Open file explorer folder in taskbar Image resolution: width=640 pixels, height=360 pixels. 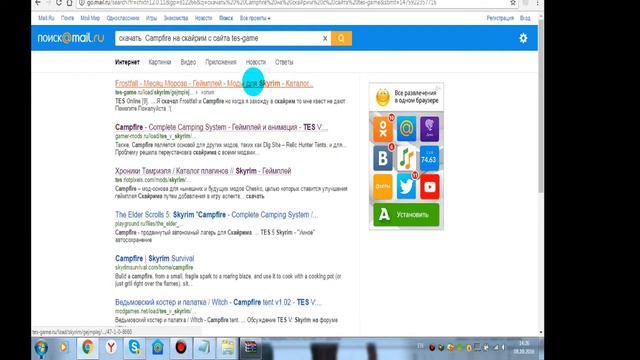pos(227,347)
